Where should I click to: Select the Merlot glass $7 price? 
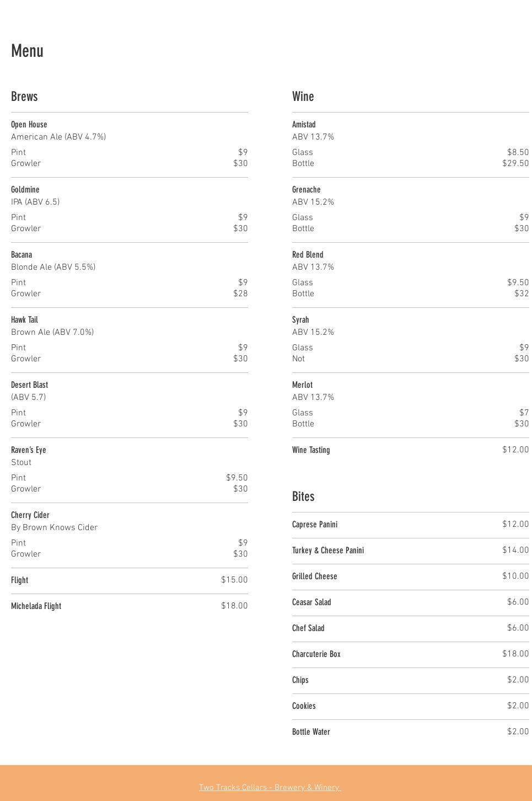point(524,413)
